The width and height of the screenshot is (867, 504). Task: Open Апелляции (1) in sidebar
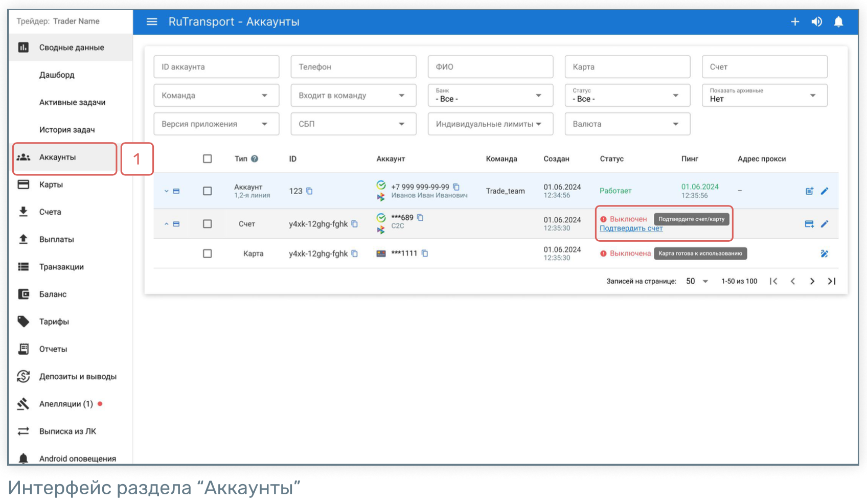tap(66, 404)
